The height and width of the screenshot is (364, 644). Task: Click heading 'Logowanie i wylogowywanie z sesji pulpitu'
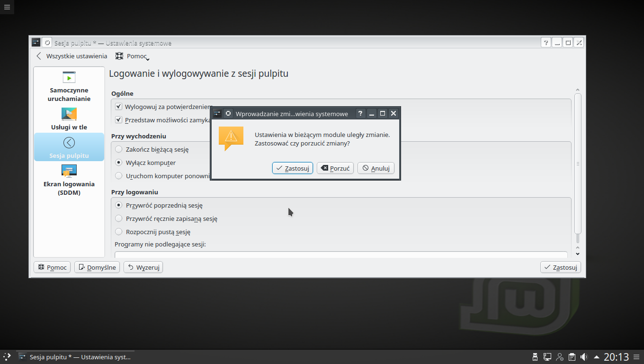point(198,73)
